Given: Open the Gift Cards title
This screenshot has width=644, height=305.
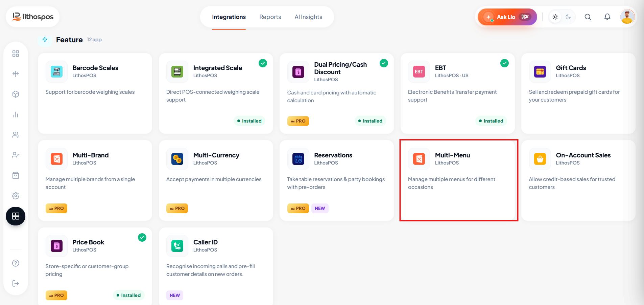Looking at the screenshot, I should point(571,68).
